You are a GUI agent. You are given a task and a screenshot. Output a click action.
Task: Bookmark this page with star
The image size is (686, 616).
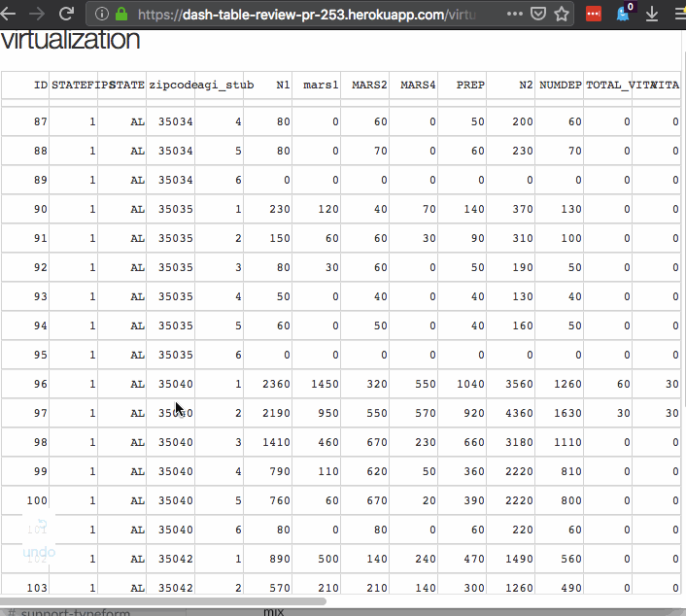point(562,14)
